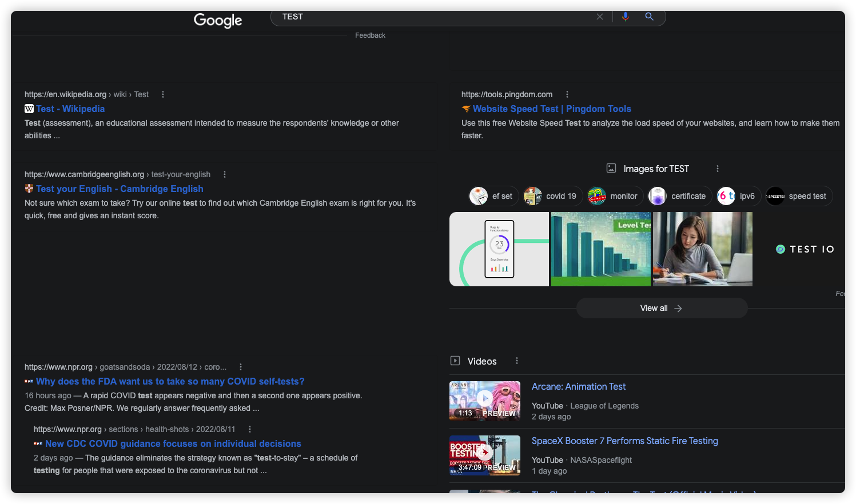Click the image icon beside Images for TEST

[x=611, y=168]
